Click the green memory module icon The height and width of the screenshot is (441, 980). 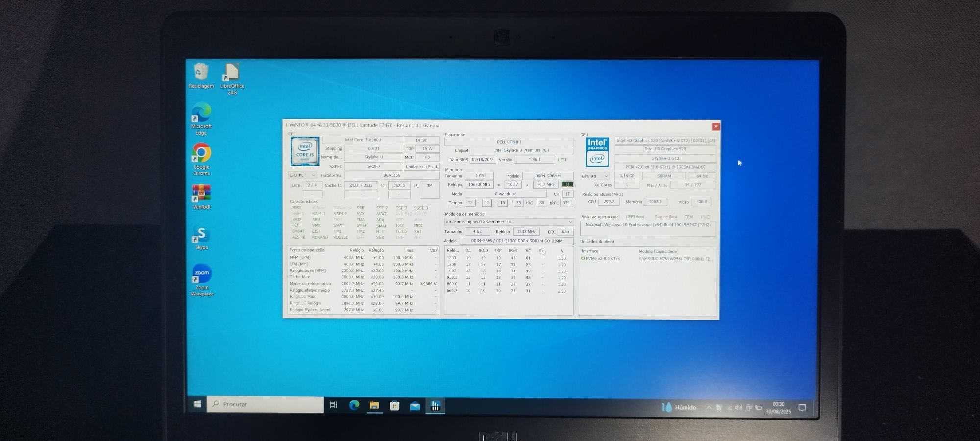pos(567,184)
